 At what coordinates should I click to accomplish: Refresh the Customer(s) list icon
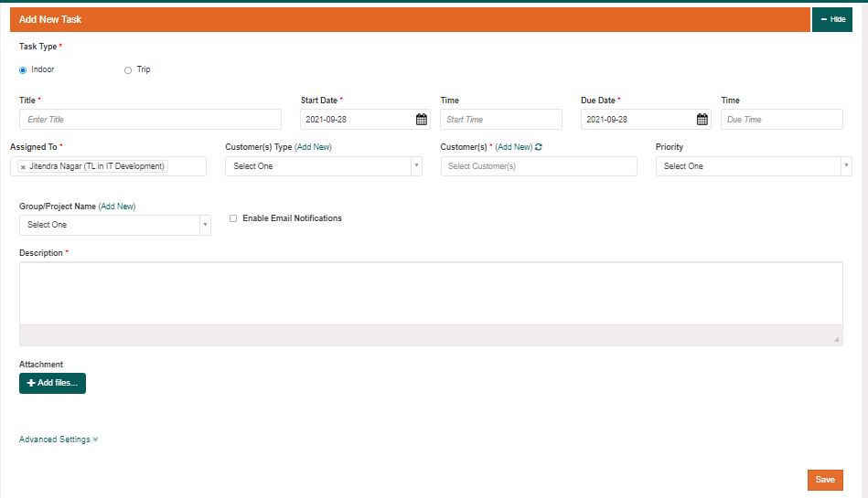click(x=539, y=147)
